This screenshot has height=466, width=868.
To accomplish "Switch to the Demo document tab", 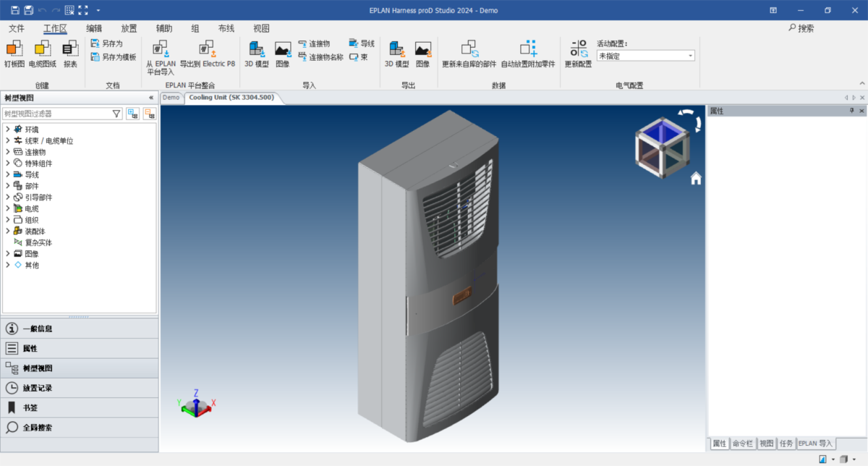I will pos(171,97).
